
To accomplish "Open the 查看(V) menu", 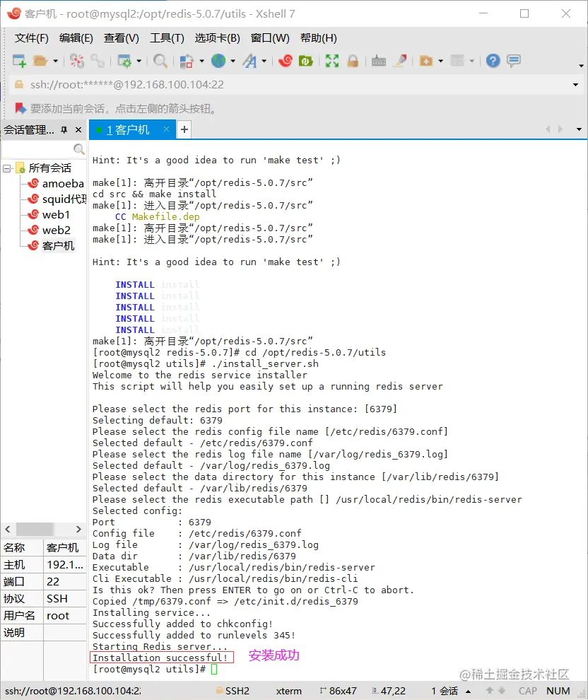I will (x=122, y=38).
